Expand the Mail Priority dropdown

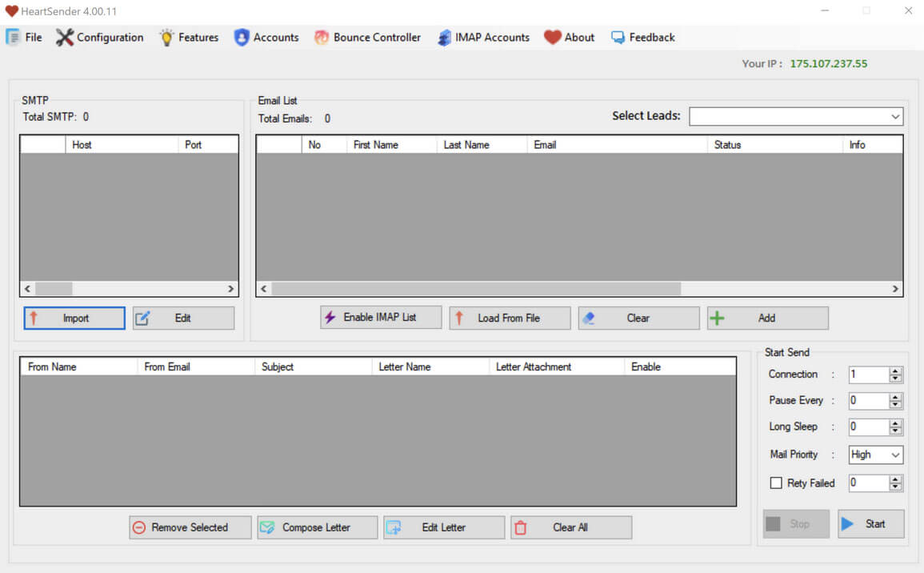[x=895, y=455]
